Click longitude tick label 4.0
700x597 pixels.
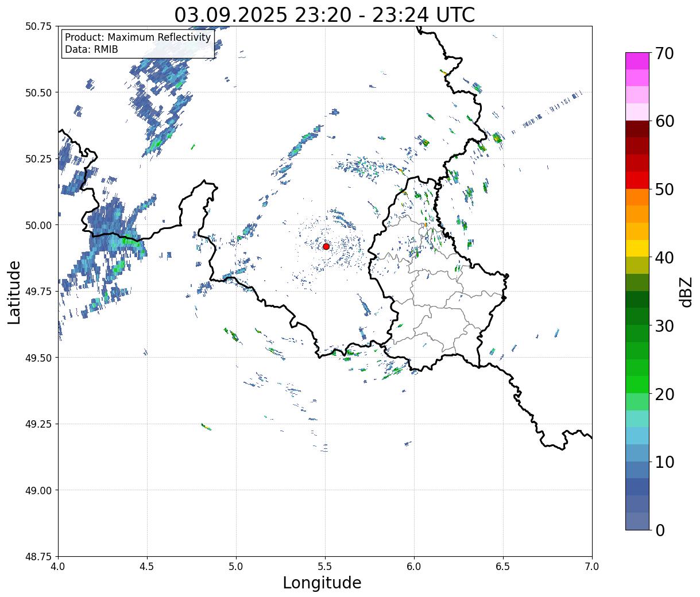[58, 567]
